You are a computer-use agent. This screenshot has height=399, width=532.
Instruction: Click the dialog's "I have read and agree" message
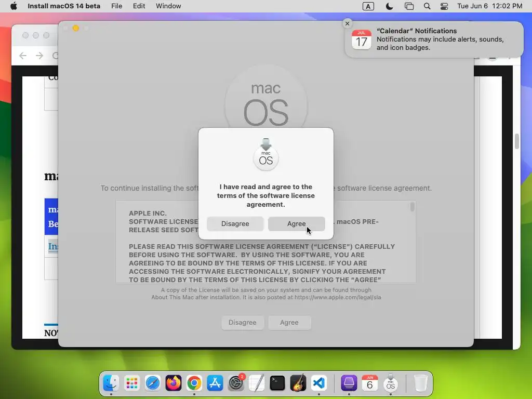tap(265, 195)
